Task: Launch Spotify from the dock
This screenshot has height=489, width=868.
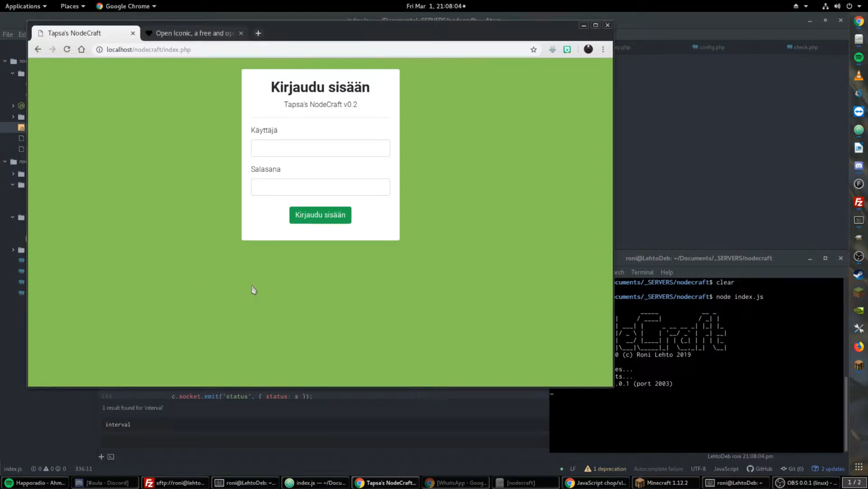Action: [x=859, y=57]
